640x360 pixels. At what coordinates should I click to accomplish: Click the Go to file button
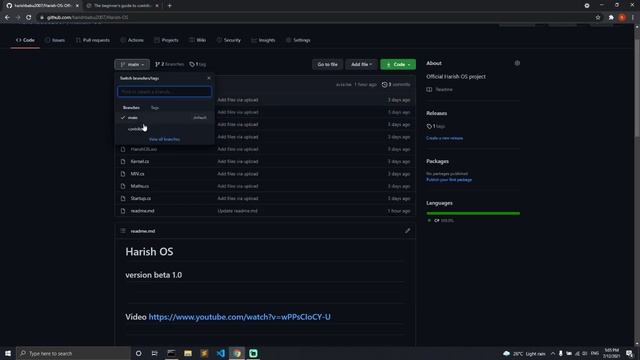[x=327, y=64]
